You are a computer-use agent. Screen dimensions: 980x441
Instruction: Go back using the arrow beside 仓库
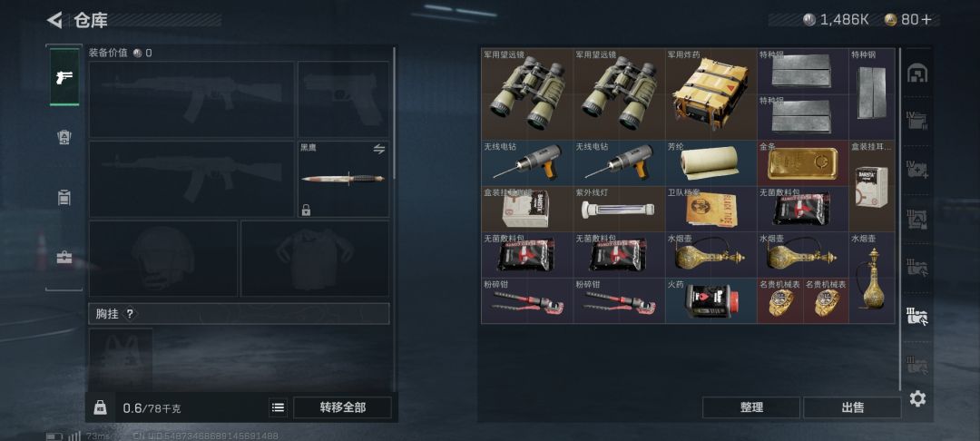pyautogui.click(x=55, y=20)
